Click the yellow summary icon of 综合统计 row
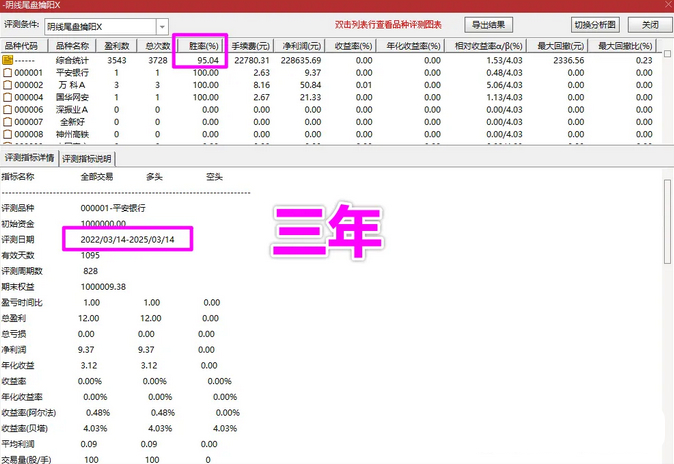This screenshot has width=674, height=464. [x=7, y=60]
